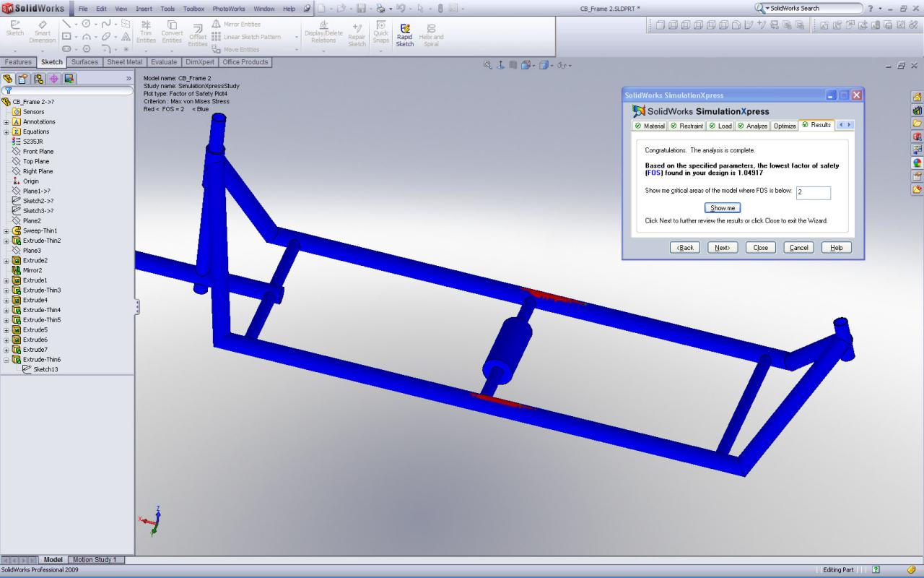Expand the Annotations tree node
Image resolution: width=924 pixels, height=578 pixels.
pyautogui.click(x=6, y=122)
